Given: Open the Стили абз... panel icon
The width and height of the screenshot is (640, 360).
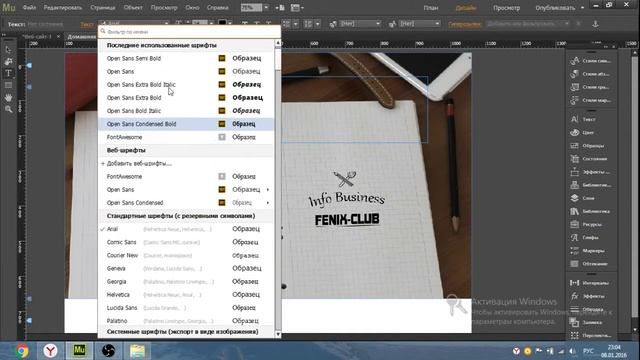Looking at the screenshot, I should pos(575,74).
